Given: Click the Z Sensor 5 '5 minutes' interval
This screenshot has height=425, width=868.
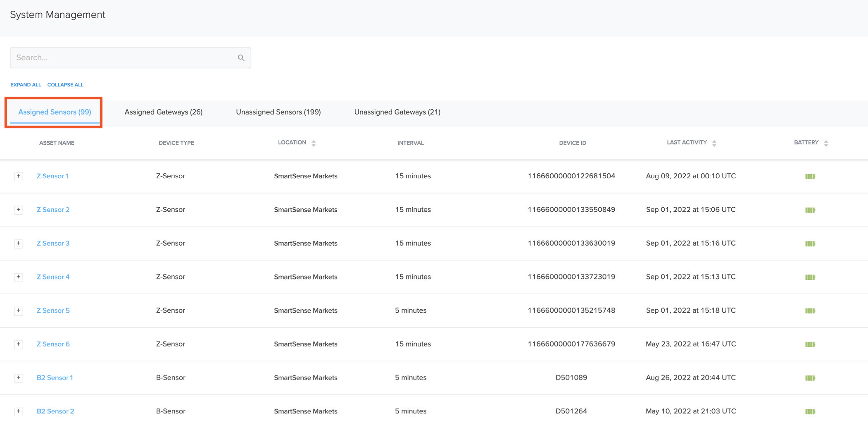Looking at the screenshot, I should click(x=411, y=310).
